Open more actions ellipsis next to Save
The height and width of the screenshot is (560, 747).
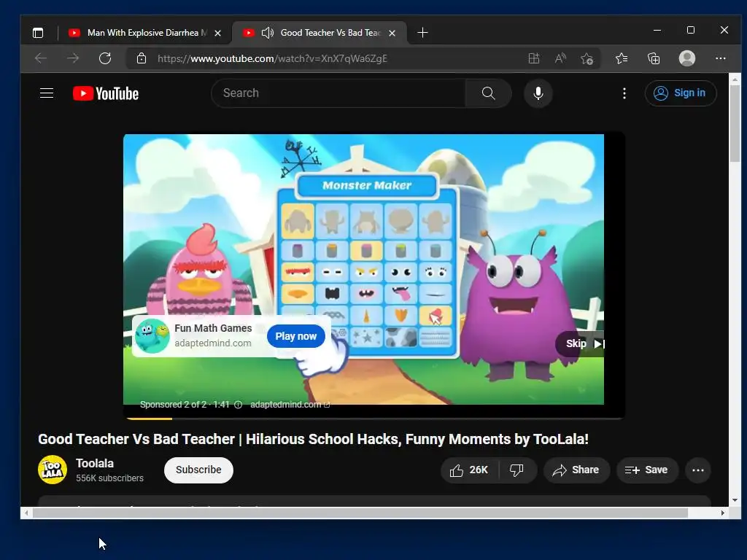point(698,470)
